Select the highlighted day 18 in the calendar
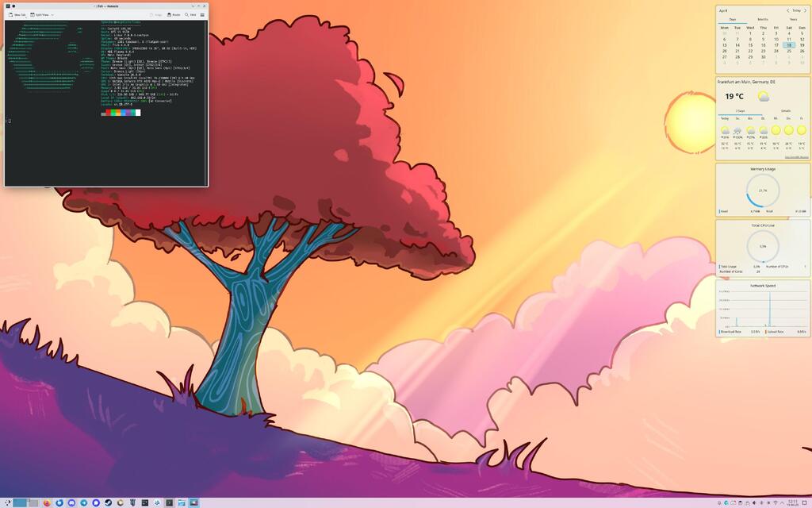This screenshot has height=508, width=812. [789, 45]
